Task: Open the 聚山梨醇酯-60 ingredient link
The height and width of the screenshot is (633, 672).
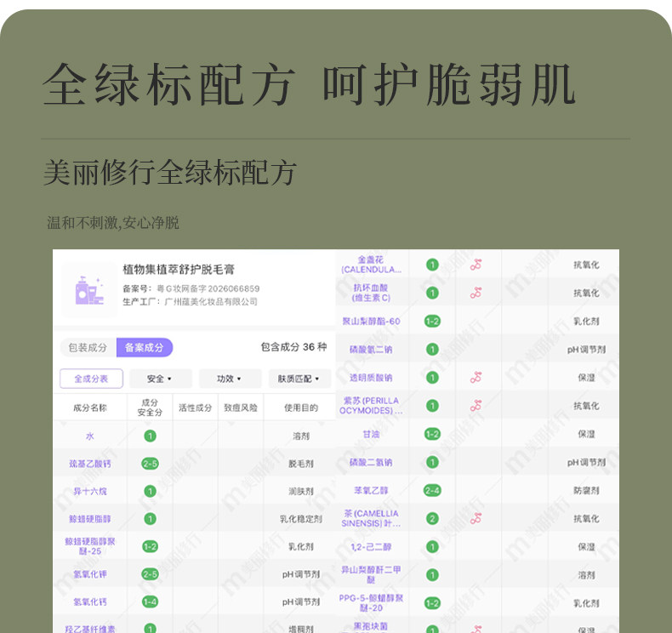Action: coord(371,321)
